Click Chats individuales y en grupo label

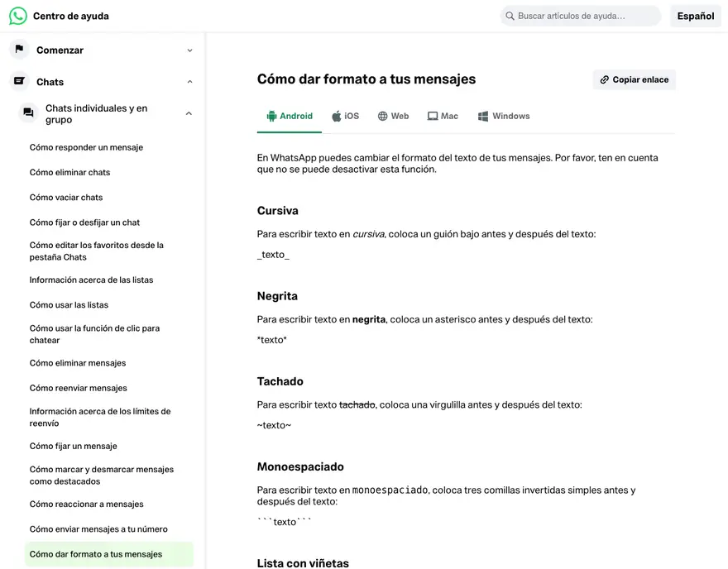click(97, 113)
